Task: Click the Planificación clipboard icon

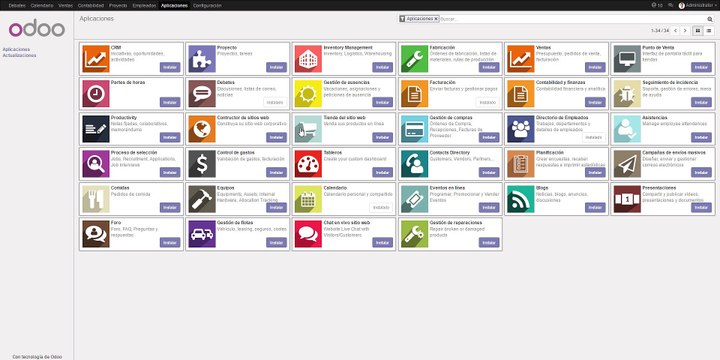Action: [x=521, y=164]
